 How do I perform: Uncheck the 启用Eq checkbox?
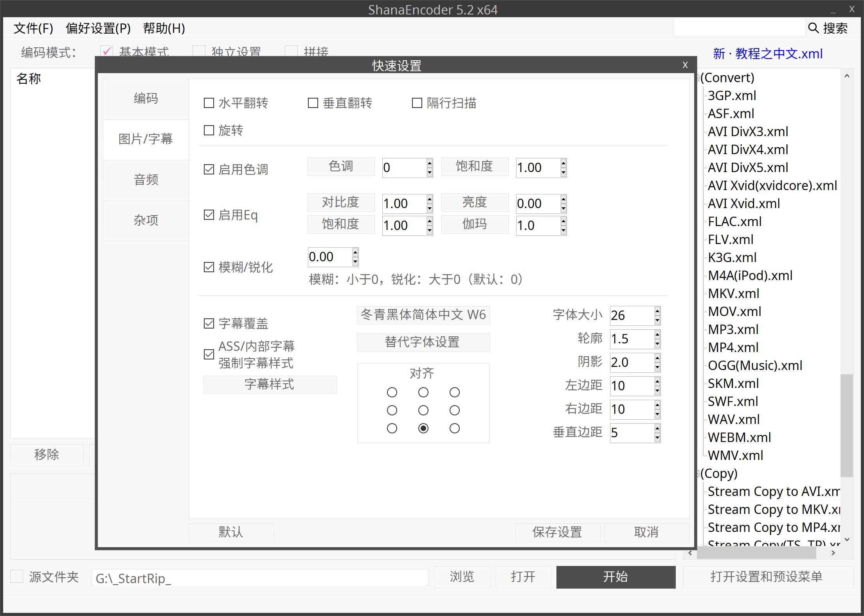coord(209,215)
